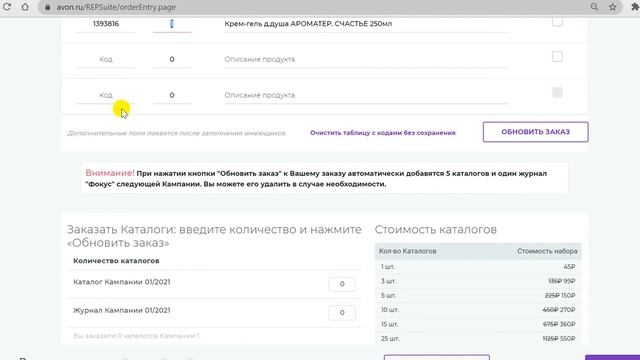640x360 pixels.
Task: Click the second empty Код input field
Action: 106,95
